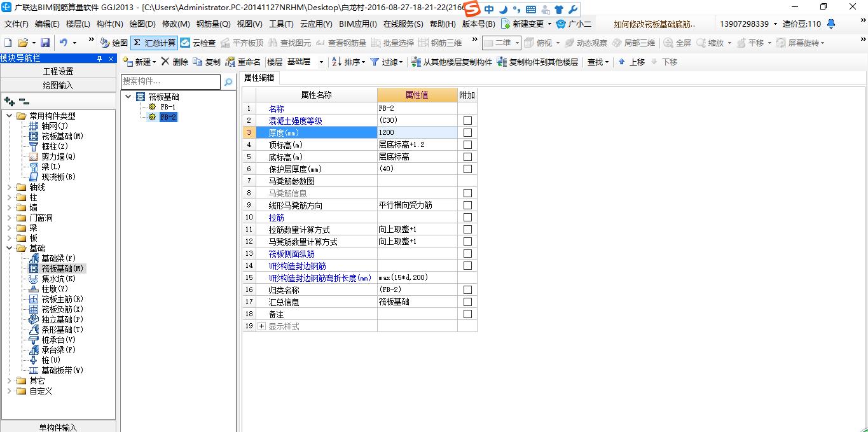Collapse the 基础 folder
This screenshot has height=432, width=868.
click(x=10, y=248)
